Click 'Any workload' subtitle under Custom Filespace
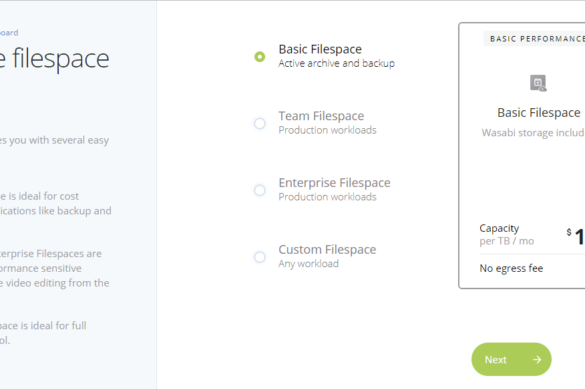This screenshot has height=390, width=585. tap(309, 264)
